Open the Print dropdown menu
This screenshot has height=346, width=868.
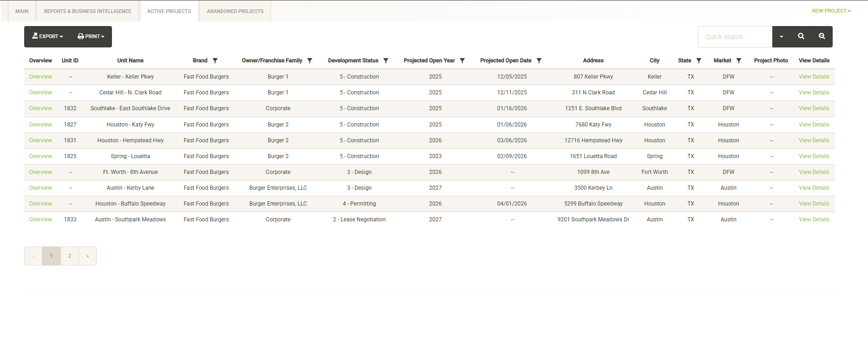[x=91, y=36]
